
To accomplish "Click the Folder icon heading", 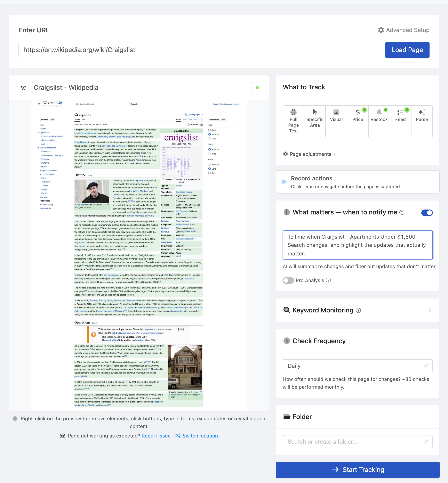I will [x=287, y=417].
